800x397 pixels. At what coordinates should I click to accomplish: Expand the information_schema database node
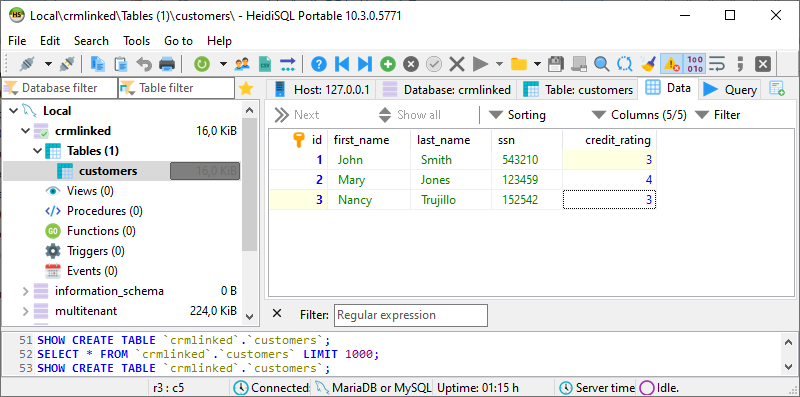pos(25,291)
